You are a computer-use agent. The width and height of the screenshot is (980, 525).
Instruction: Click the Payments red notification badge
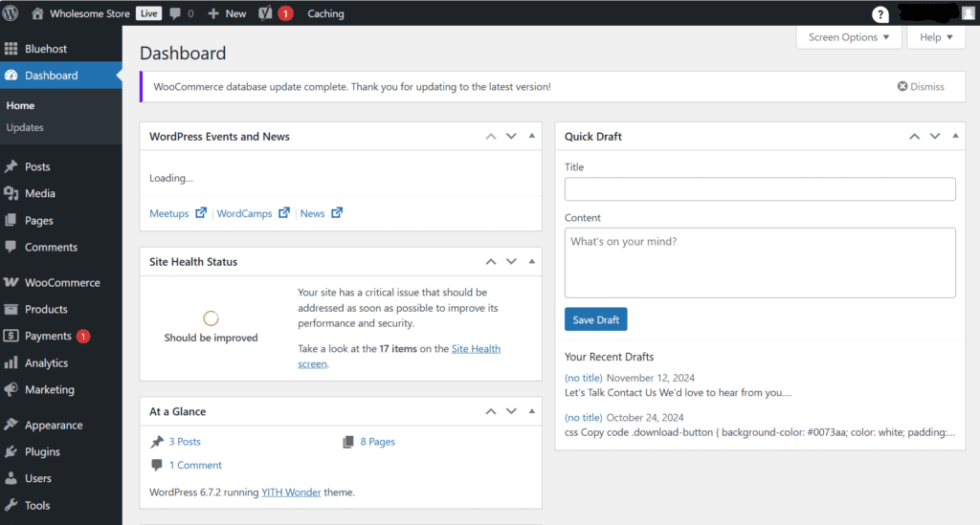(x=83, y=337)
